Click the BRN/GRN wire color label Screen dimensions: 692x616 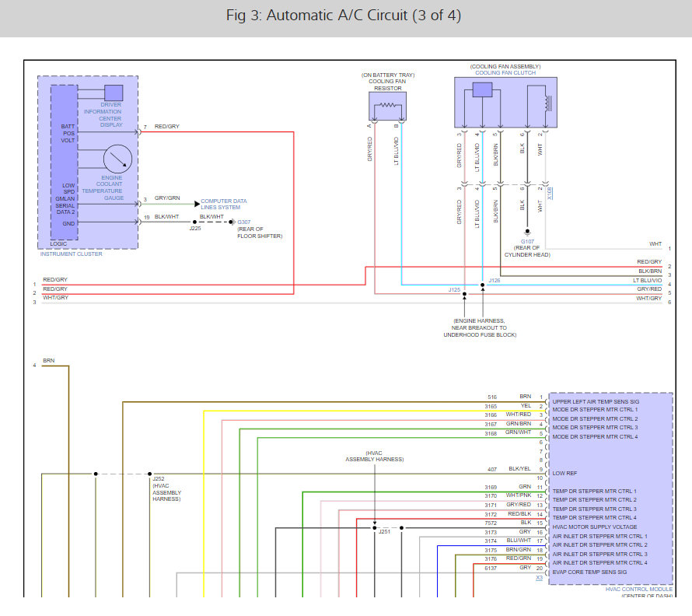click(x=519, y=550)
